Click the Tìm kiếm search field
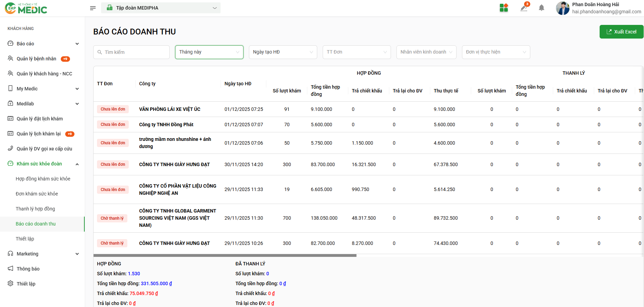Viewport: 644px width, 307px height. [x=131, y=52]
